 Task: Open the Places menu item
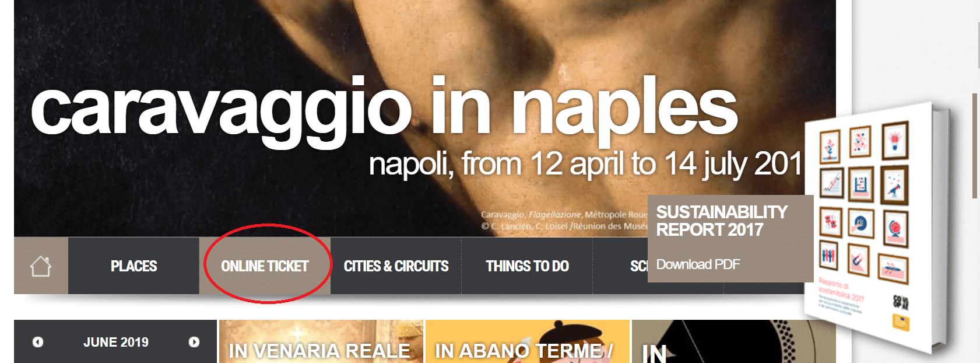point(134,266)
